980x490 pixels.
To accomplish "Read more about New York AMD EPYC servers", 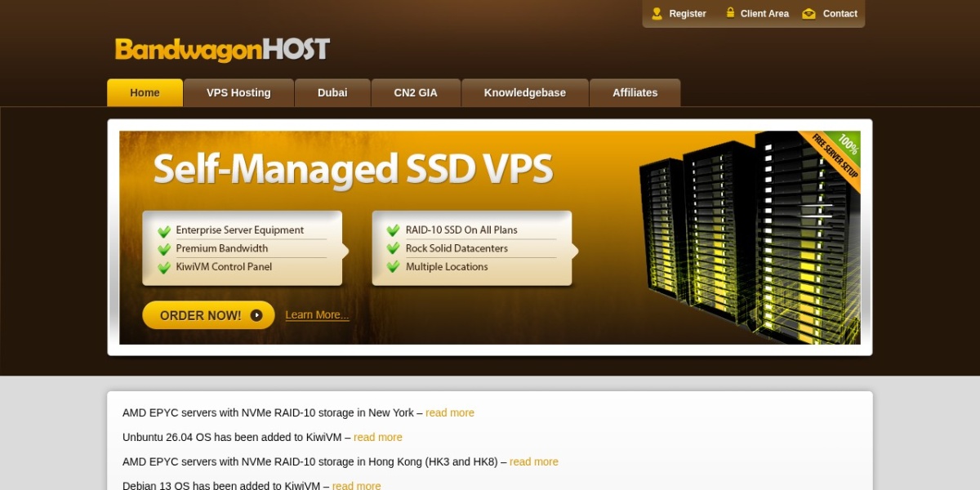I will click(x=450, y=413).
